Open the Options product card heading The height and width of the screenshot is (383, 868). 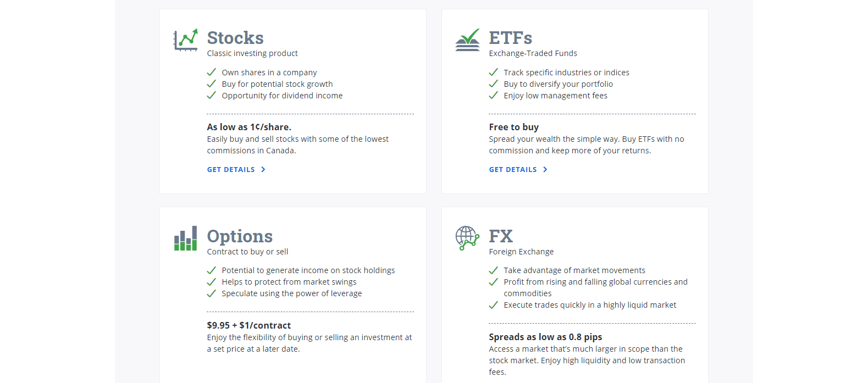point(240,236)
